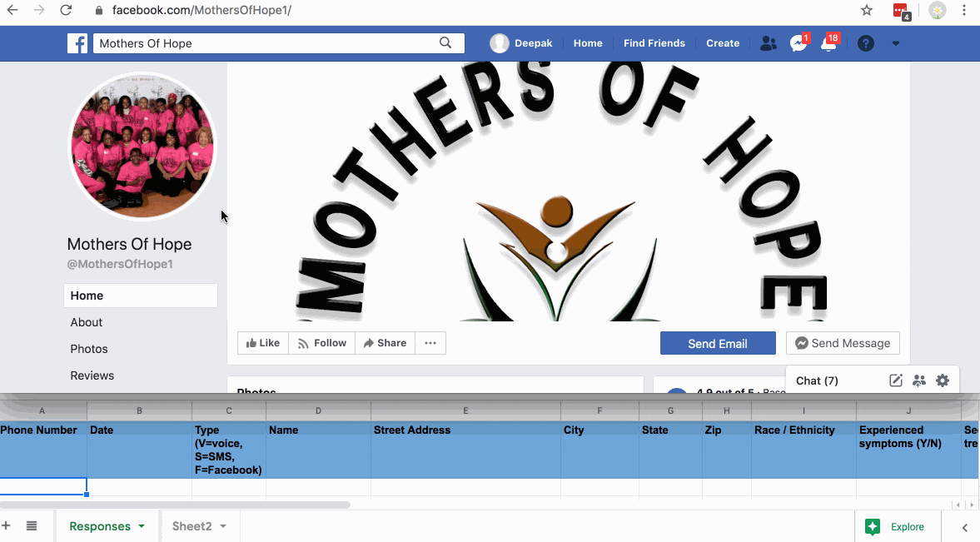Image resolution: width=980 pixels, height=542 pixels.
Task: Open the Explore button in Sheets
Action: tap(898, 527)
